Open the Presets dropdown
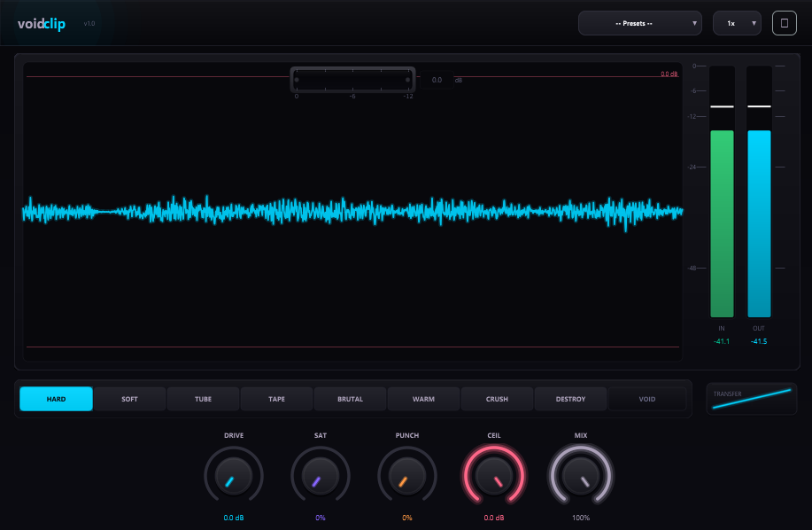The width and height of the screenshot is (812, 530). 639,22
